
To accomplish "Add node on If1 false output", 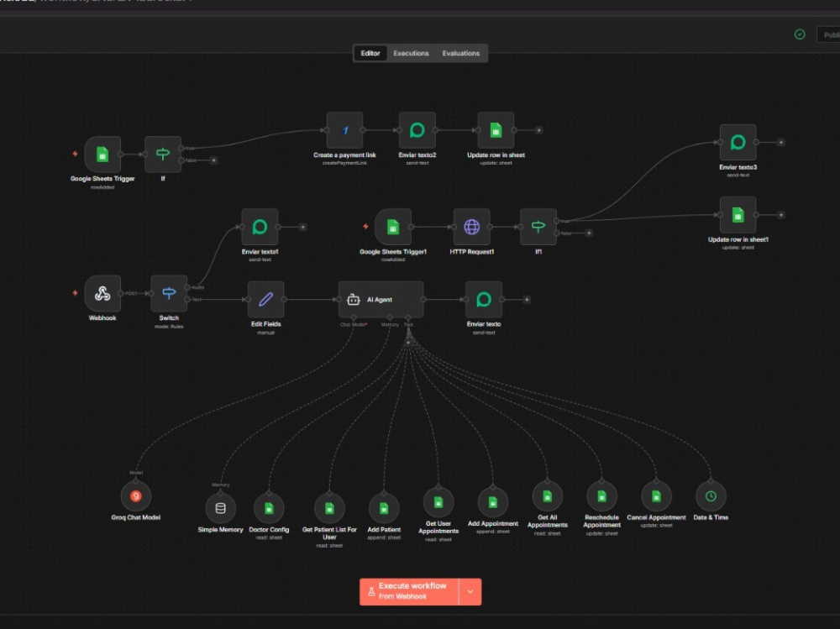I will click(589, 233).
